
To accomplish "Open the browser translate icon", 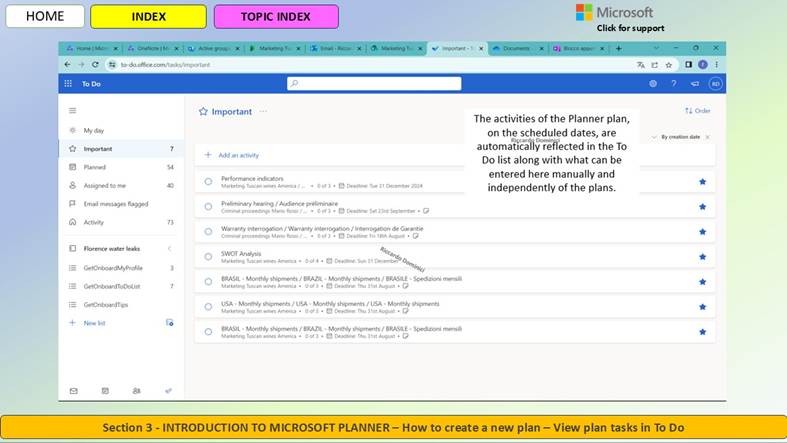I will tap(640, 65).
